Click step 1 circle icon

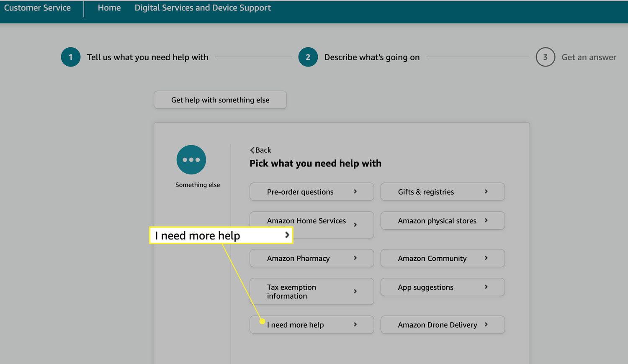(x=71, y=57)
